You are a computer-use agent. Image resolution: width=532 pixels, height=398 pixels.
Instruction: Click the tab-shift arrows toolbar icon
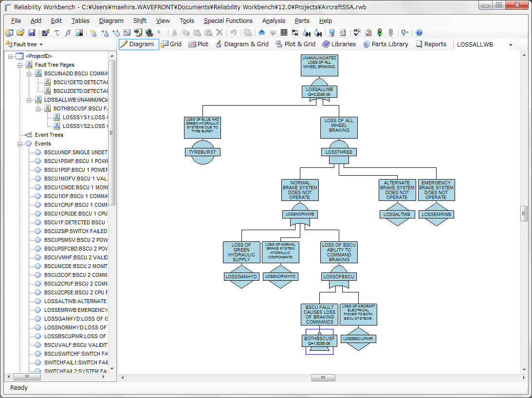point(295,33)
